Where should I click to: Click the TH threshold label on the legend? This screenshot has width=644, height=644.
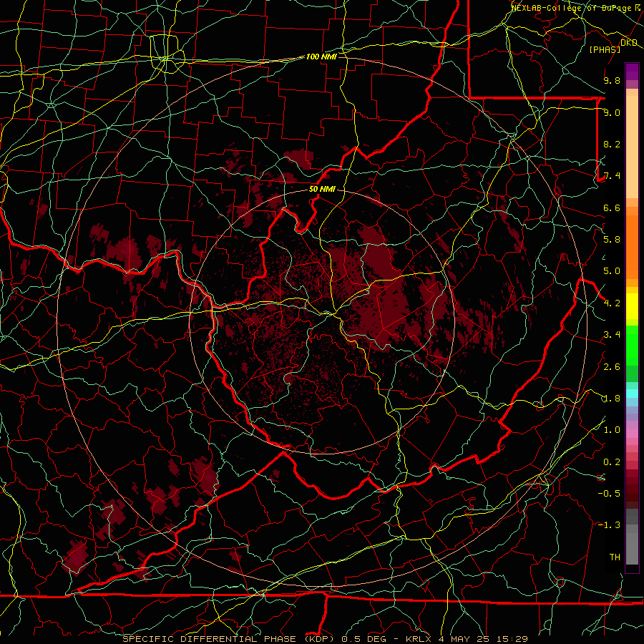coord(615,557)
